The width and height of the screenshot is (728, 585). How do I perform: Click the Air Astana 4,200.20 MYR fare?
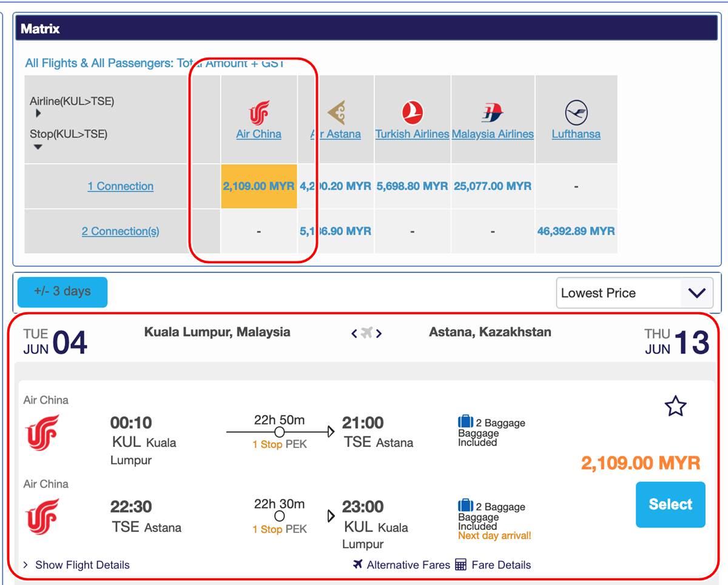335,186
